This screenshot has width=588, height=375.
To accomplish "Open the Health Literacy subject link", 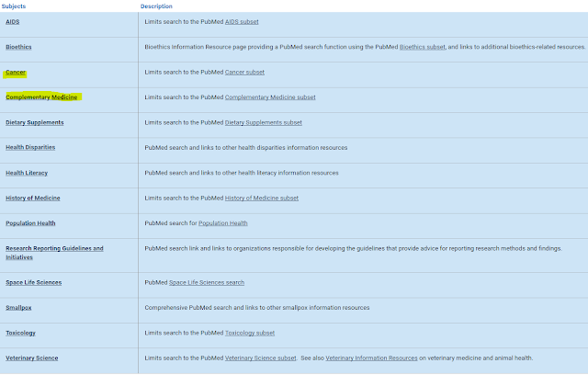I will click(x=27, y=173).
